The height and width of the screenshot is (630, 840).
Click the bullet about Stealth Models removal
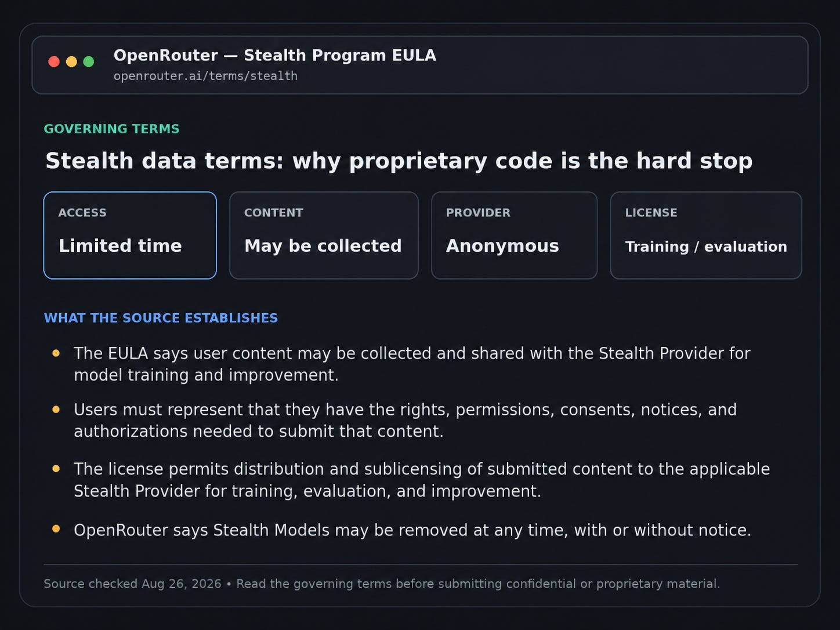click(x=412, y=530)
